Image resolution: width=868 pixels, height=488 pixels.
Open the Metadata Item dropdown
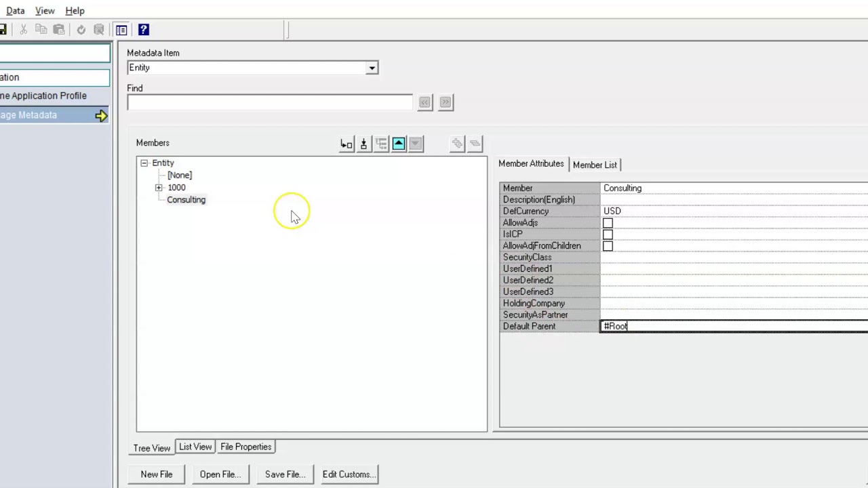(372, 68)
